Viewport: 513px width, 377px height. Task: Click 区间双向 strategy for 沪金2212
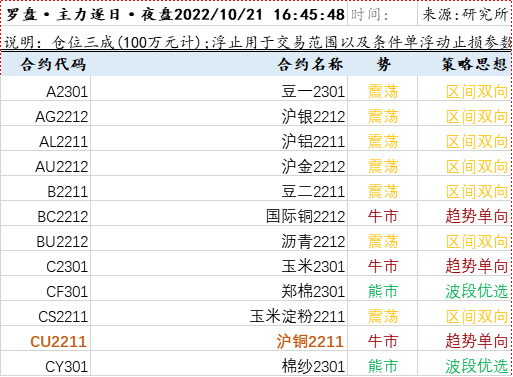click(x=477, y=166)
